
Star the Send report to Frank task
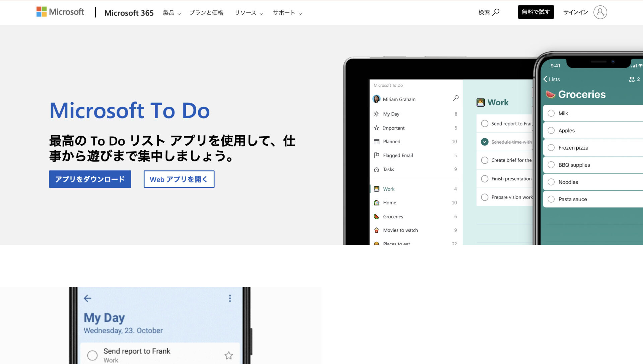[229, 355]
